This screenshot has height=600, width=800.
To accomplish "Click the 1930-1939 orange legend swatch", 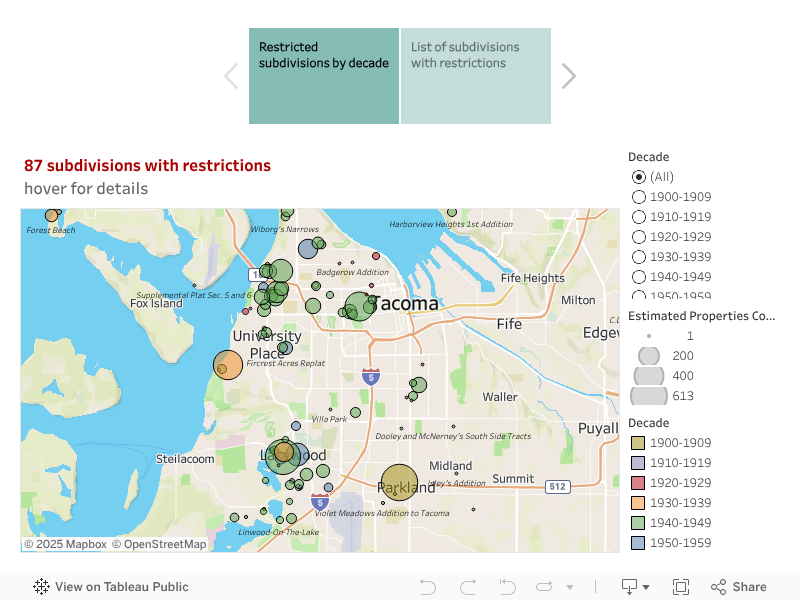I will click(x=637, y=503).
